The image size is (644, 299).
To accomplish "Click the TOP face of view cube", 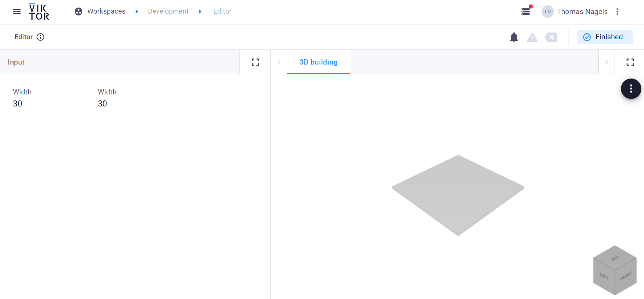I will point(615,257).
